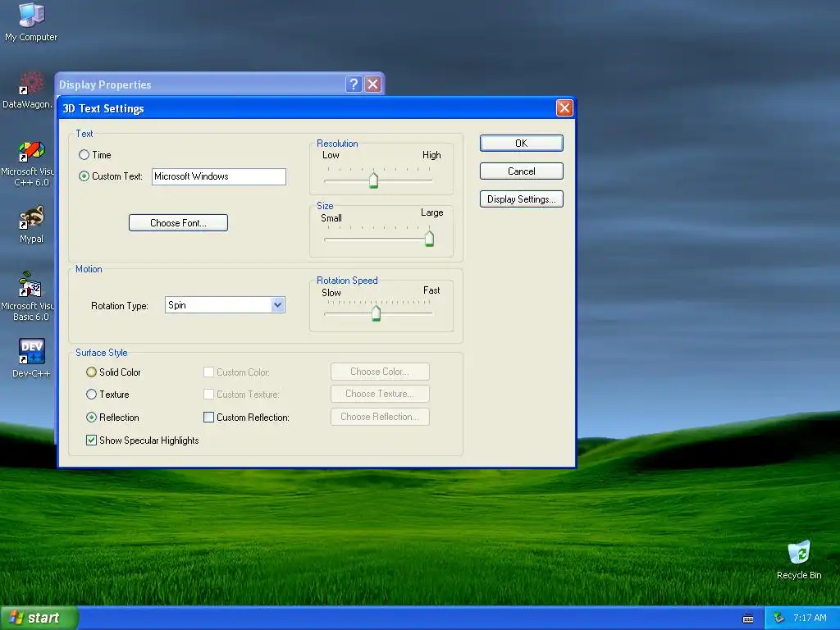Click the taskbar clock showing 7:17 AM
This screenshot has height=630, width=840.
pyautogui.click(x=810, y=618)
